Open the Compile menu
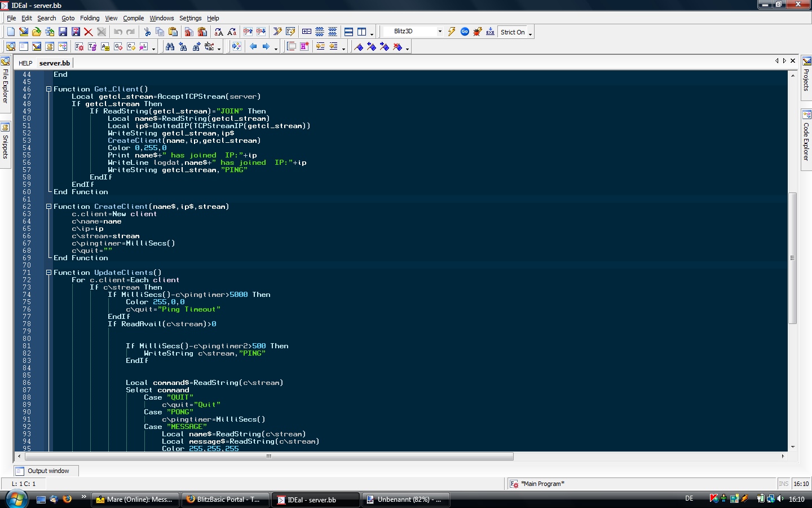Viewport: 812px width, 508px height. tap(133, 18)
